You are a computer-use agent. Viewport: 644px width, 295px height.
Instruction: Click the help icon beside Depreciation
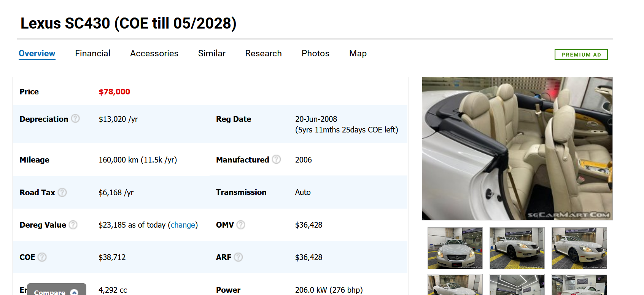tap(75, 119)
